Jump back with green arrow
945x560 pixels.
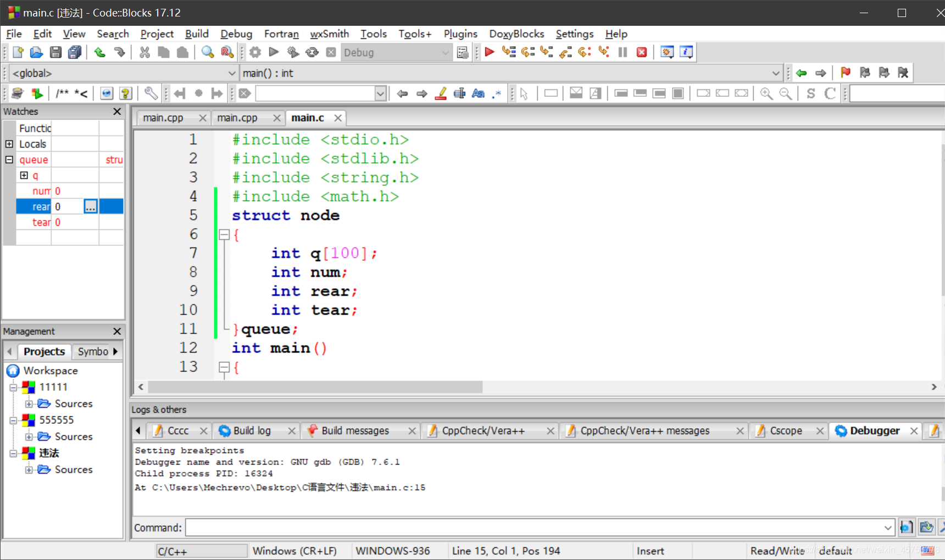(802, 72)
